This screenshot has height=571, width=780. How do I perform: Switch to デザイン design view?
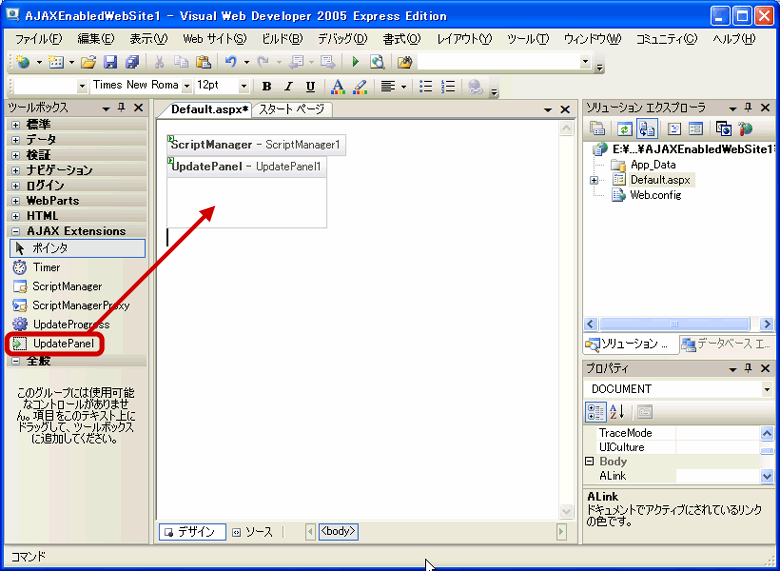(x=192, y=532)
